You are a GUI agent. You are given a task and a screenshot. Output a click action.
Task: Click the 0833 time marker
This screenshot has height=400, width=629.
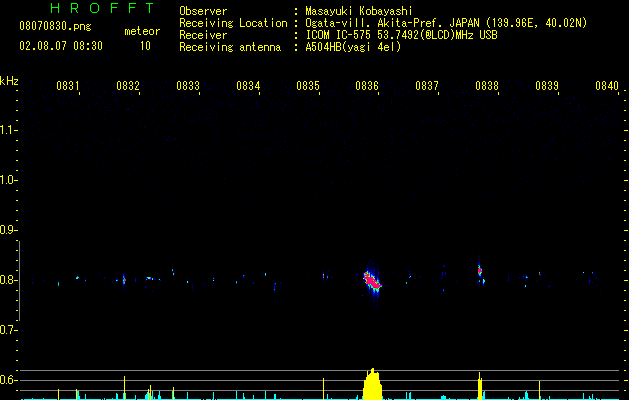(x=188, y=86)
